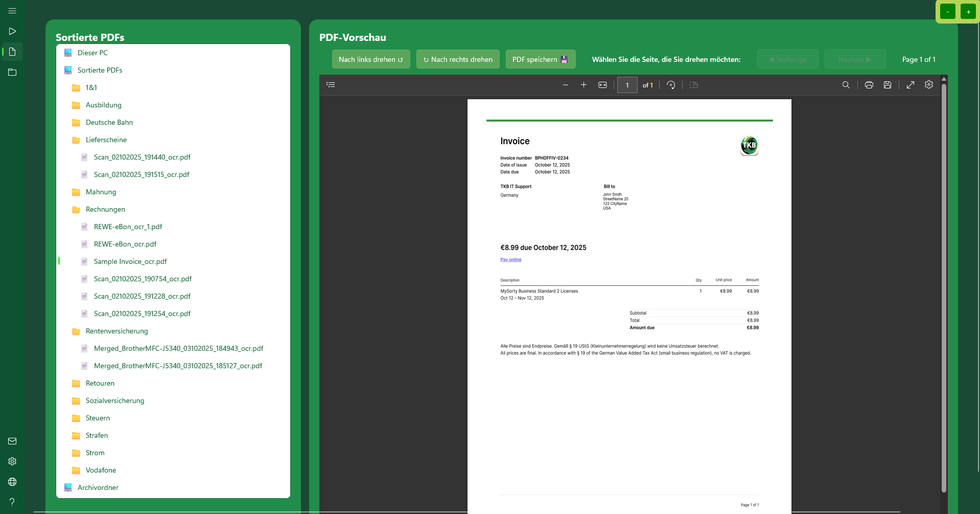
Task: Toggle the PDF viewer sidebar outline
Action: point(331,85)
